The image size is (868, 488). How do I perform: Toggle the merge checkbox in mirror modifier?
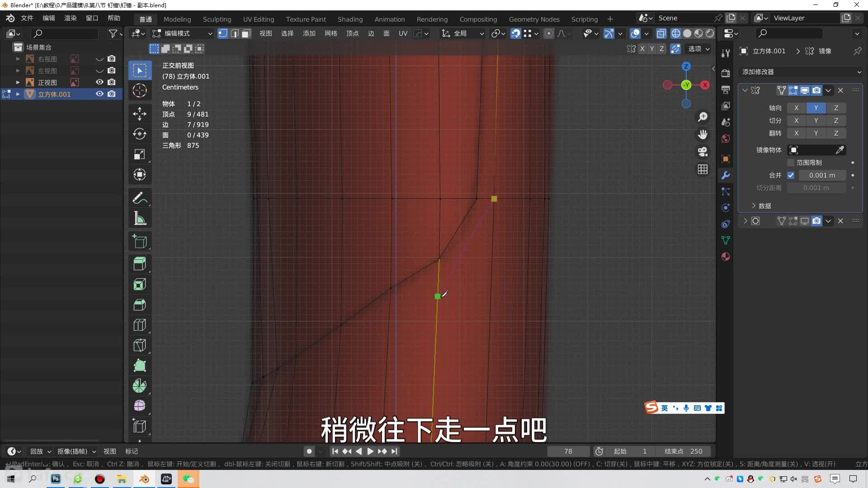[791, 175]
